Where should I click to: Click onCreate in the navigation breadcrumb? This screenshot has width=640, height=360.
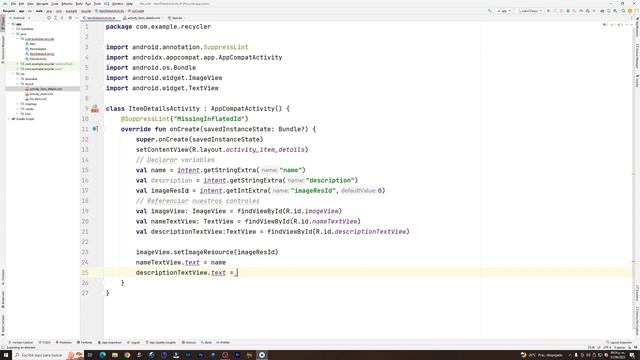tap(136, 11)
